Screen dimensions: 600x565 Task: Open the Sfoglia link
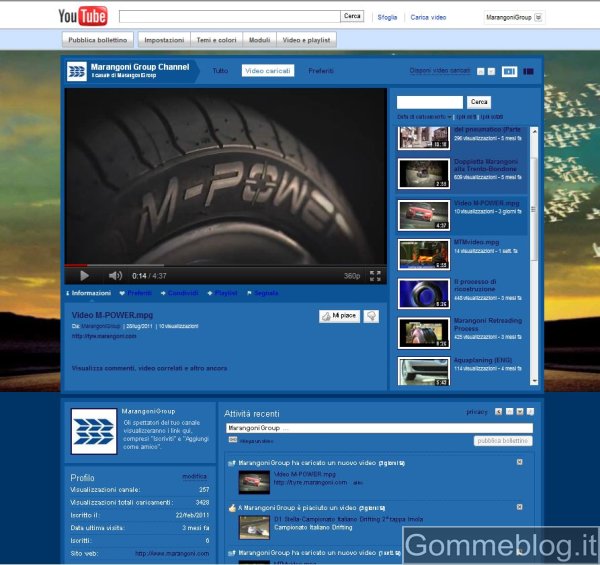click(387, 17)
